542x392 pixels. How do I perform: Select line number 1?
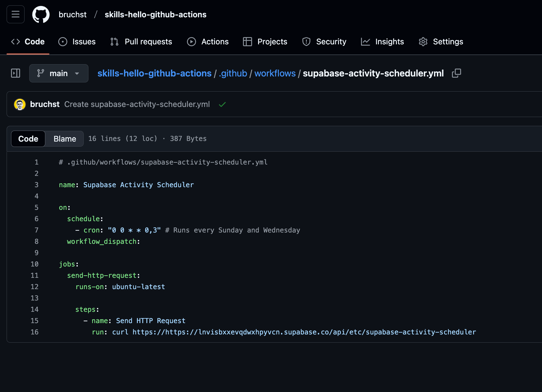click(37, 162)
